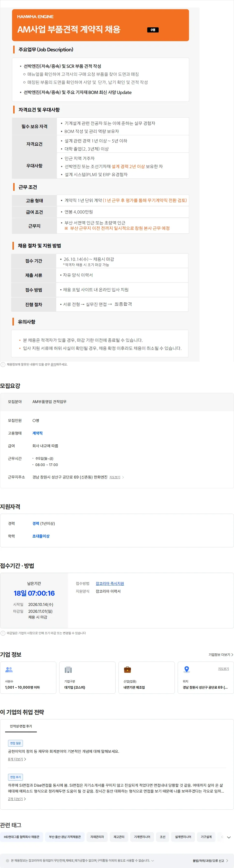
Task: Click the 08:00 ~ 17:00 working hours
Action: pos(47,465)
